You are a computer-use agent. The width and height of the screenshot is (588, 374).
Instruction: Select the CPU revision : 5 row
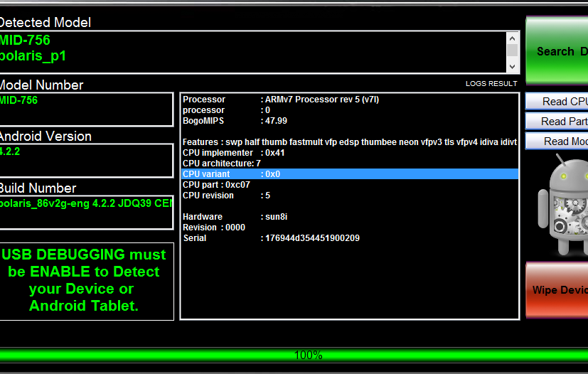click(x=350, y=196)
